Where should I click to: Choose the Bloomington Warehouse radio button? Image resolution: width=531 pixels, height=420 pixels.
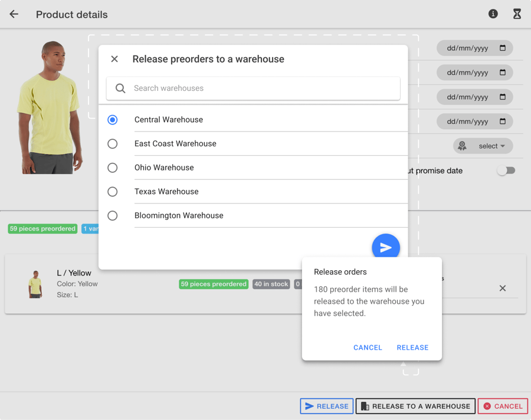(x=113, y=216)
